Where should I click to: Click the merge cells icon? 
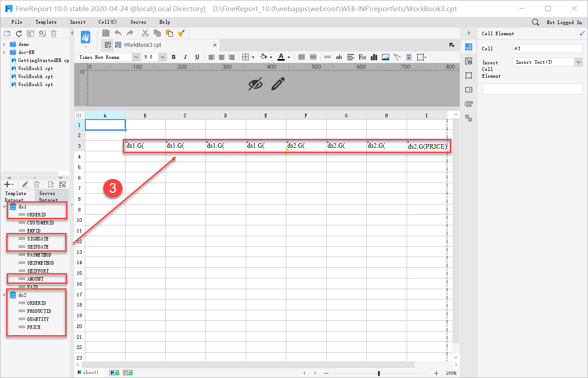302,57
